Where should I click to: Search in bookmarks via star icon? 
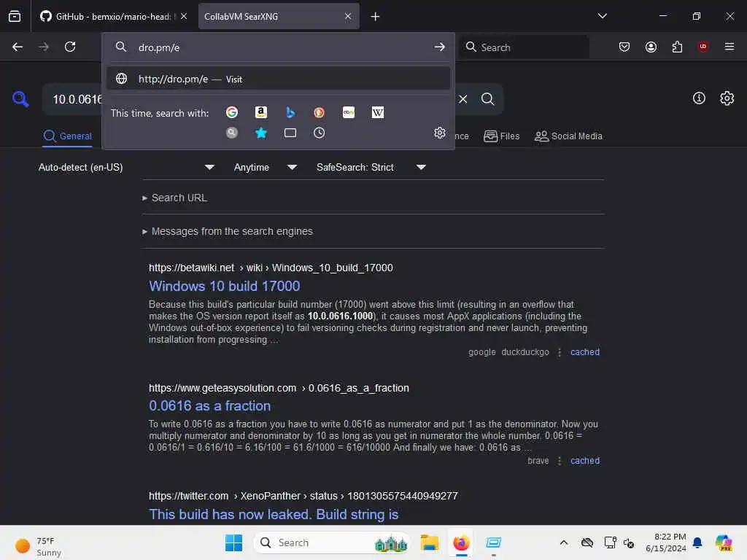pos(260,133)
